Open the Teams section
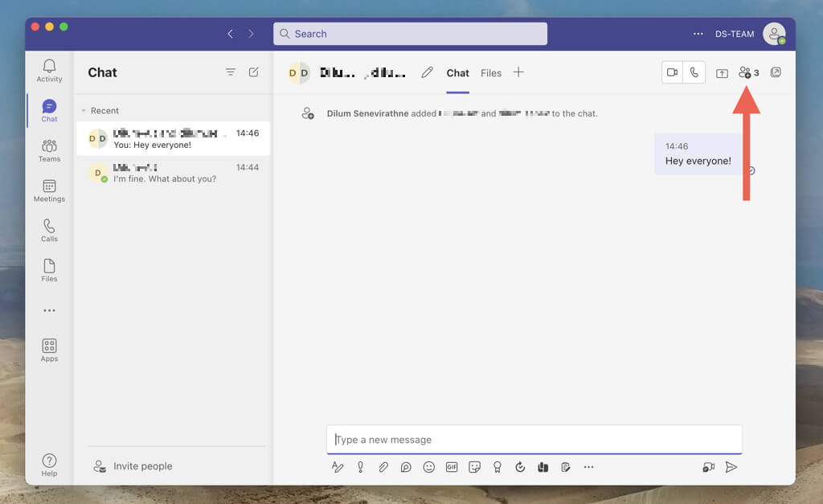The image size is (823, 504). tap(49, 150)
